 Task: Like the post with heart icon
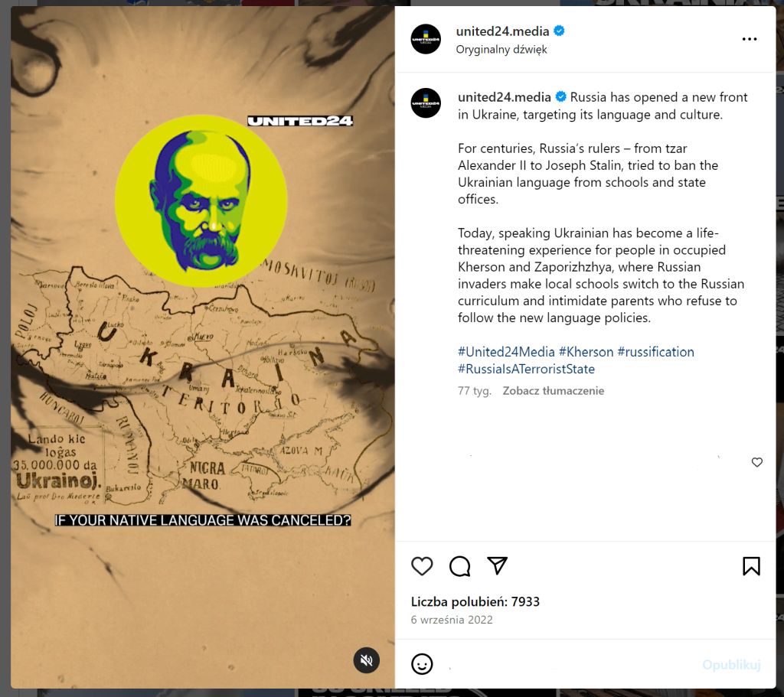(422, 566)
